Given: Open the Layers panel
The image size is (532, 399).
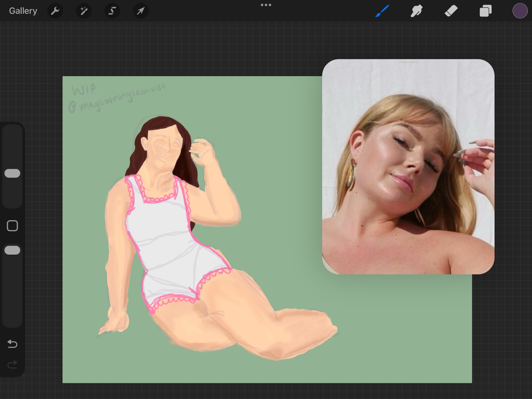Looking at the screenshot, I should click(x=485, y=11).
